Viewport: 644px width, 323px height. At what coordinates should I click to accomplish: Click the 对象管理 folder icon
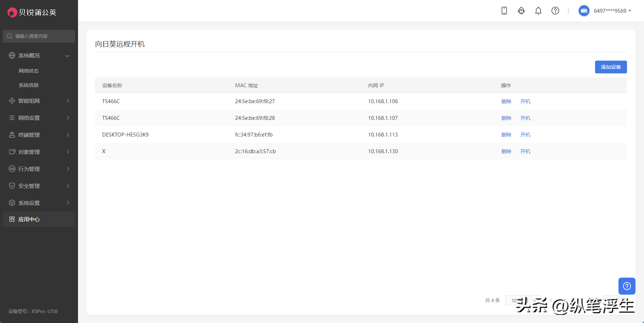pos(12,152)
